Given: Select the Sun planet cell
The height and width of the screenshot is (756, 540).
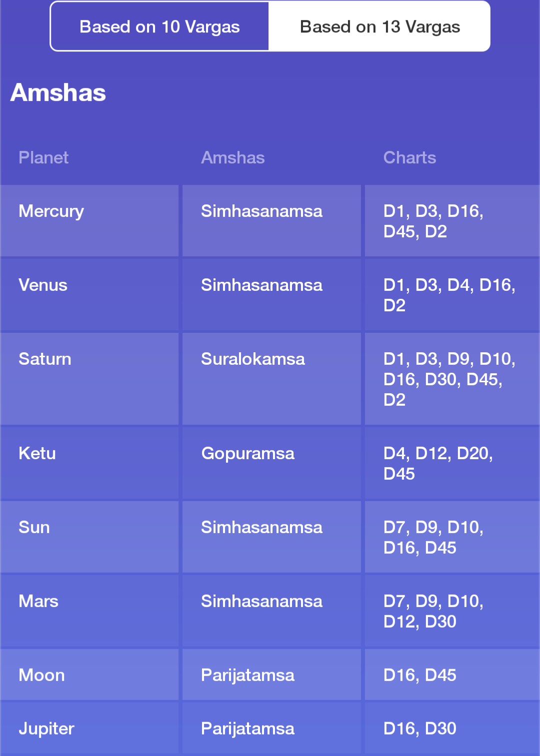Looking at the screenshot, I should pos(89,537).
